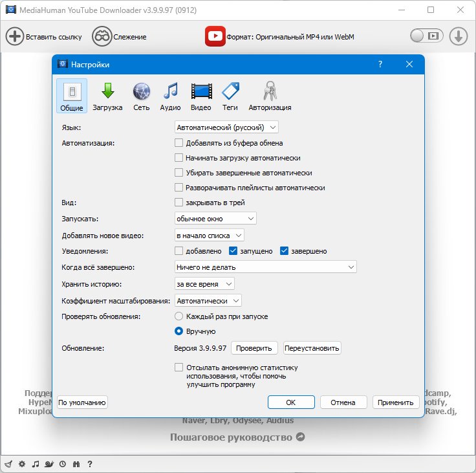Viewport: 476px width, 473px height.
Task: Open history clock icon in status bar
Action: click(63, 464)
